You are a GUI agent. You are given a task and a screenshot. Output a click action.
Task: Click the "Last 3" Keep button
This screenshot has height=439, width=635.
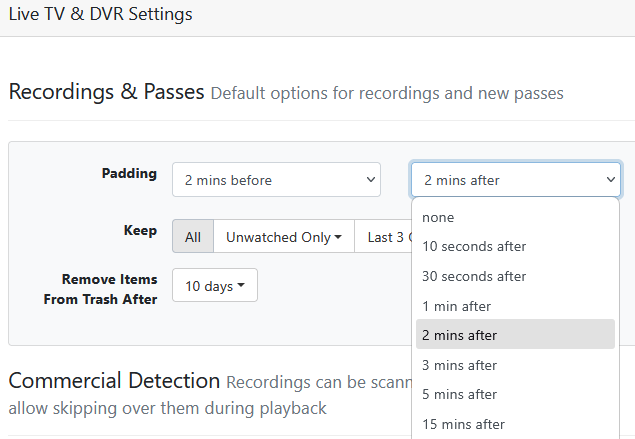click(x=384, y=237)
